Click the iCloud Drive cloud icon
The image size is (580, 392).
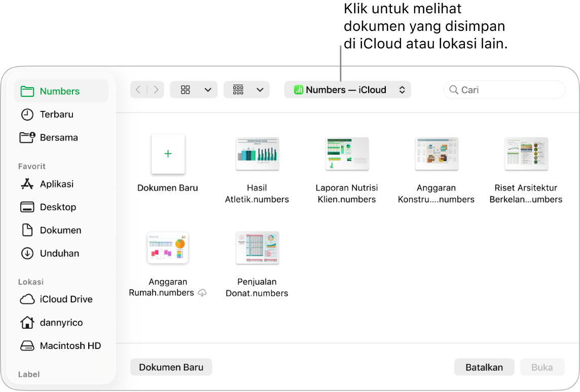(27, 299)
